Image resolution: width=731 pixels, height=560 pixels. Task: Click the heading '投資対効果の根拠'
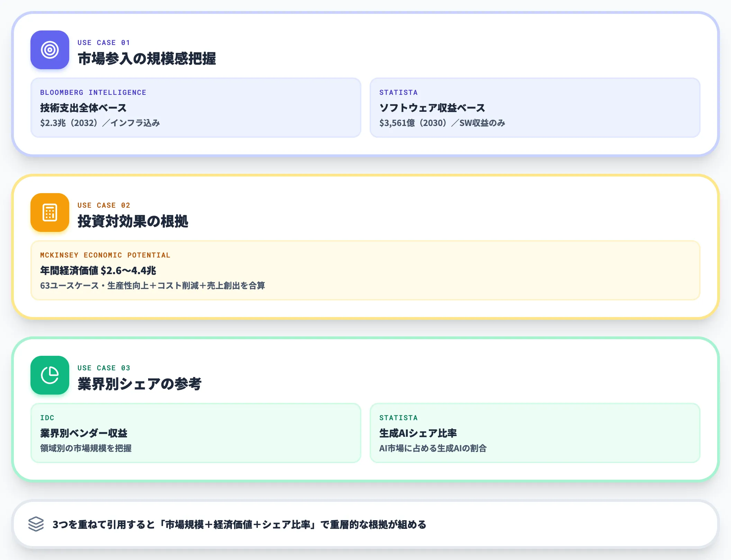pos(133,221)
